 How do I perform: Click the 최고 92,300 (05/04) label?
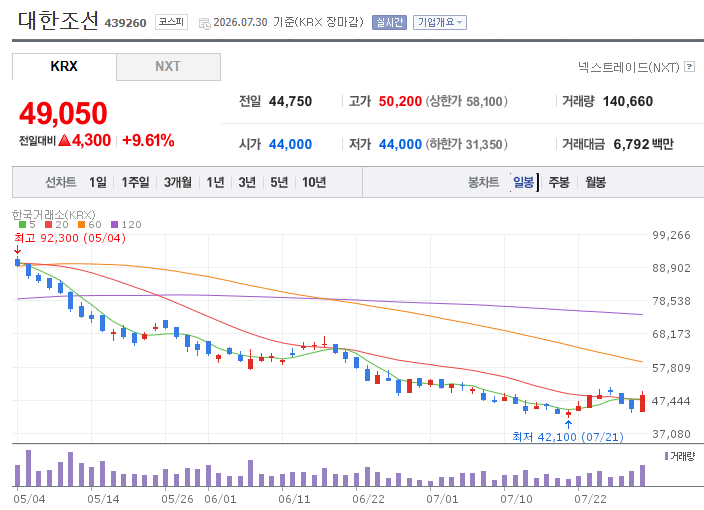pyautogui.click(x=70, y=238)
